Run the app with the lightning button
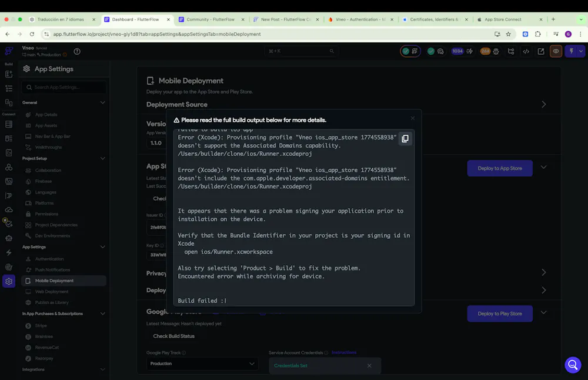 pyautogui.click(x=571, y=51)
